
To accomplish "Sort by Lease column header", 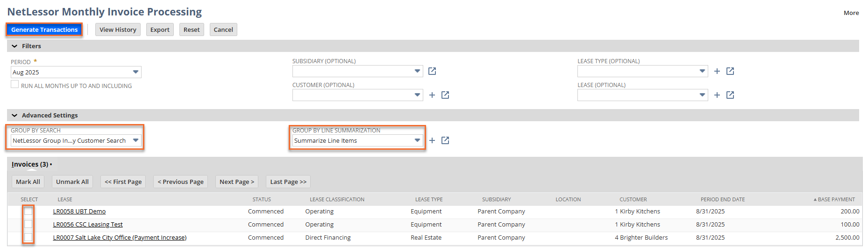I will tap(65, 199).
